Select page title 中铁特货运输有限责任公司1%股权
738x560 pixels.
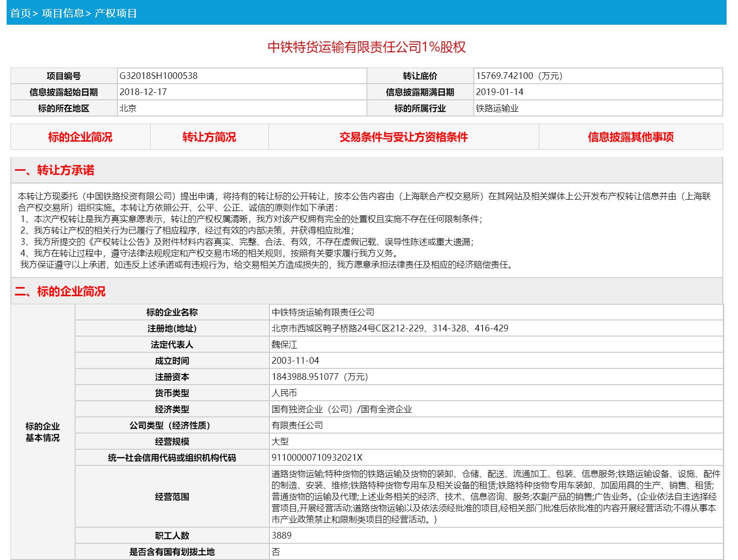(x=366, y=47)
